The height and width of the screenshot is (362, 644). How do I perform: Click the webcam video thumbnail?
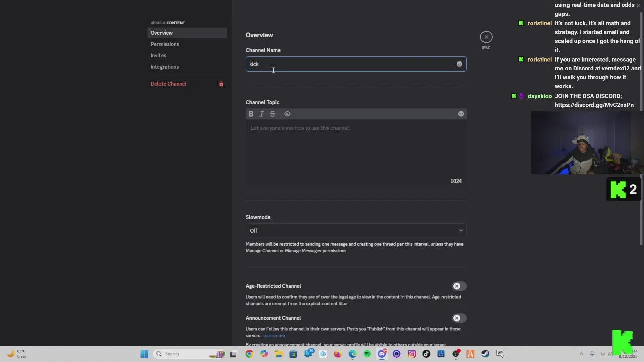587,143
